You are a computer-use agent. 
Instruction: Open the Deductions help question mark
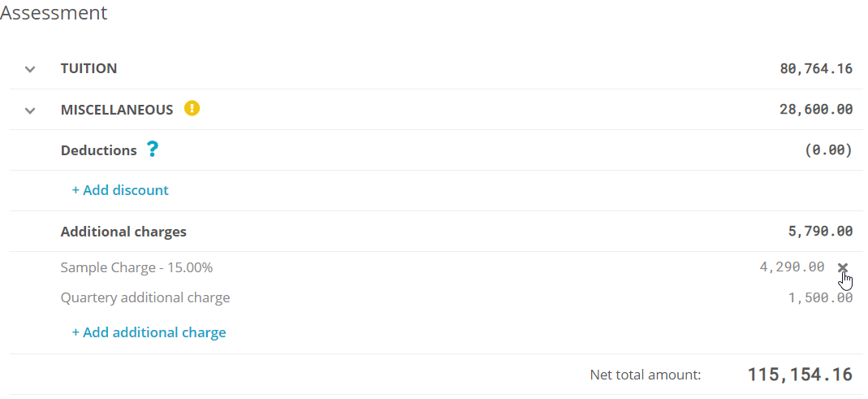(152, 150)
